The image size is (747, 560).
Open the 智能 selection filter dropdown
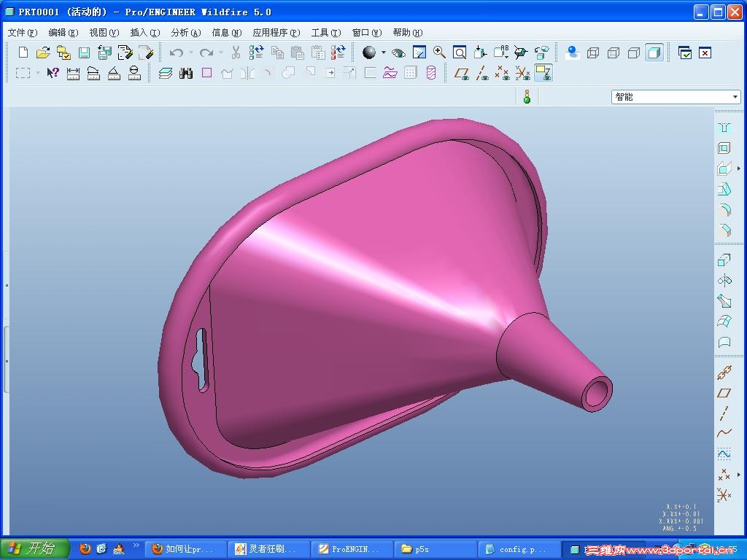[x=676, y=97]
